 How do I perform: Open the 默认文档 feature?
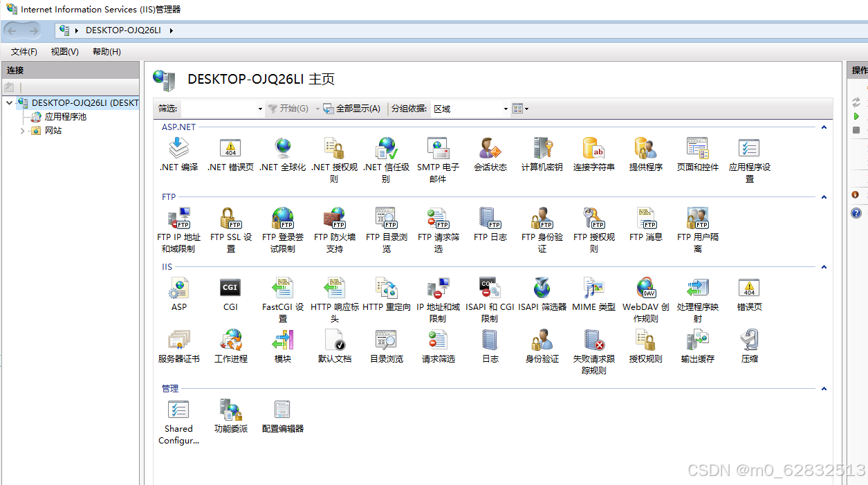[334, 346]
